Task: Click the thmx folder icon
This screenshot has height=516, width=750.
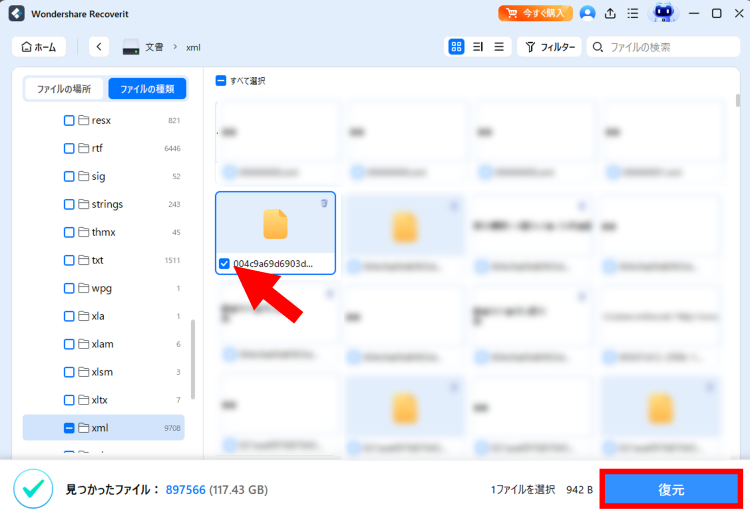Action: click(84, 232)
